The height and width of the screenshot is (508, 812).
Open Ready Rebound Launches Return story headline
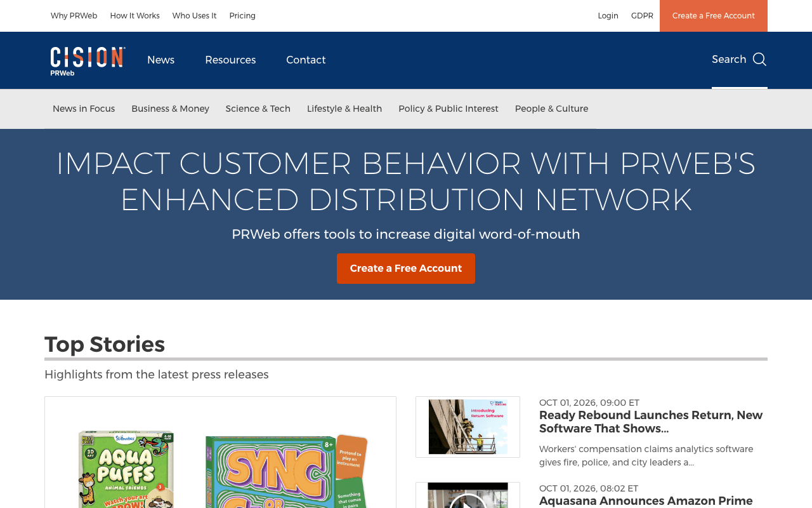651,422
